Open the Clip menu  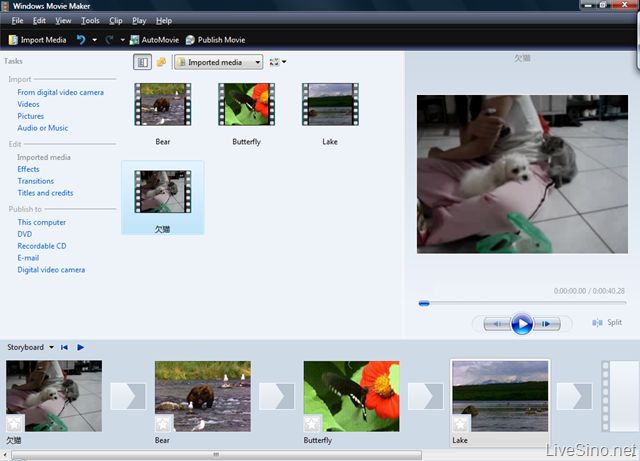116,20
